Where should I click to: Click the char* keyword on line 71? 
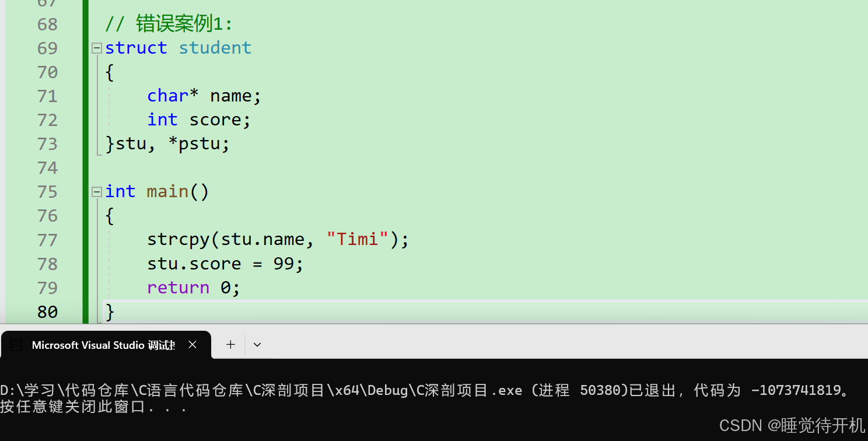(173, 95)
